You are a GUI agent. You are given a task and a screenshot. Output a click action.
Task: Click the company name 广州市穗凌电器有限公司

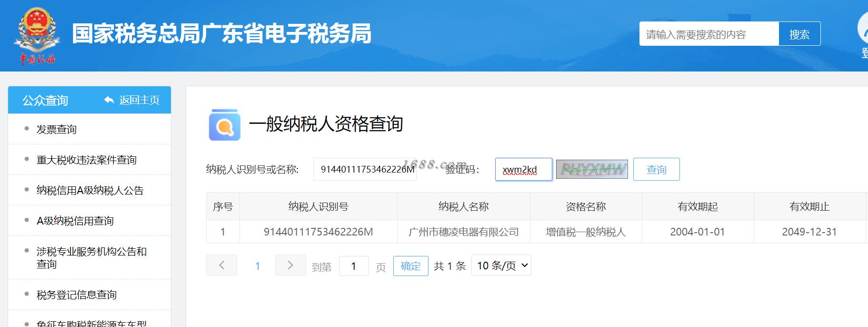coord(464,232)
